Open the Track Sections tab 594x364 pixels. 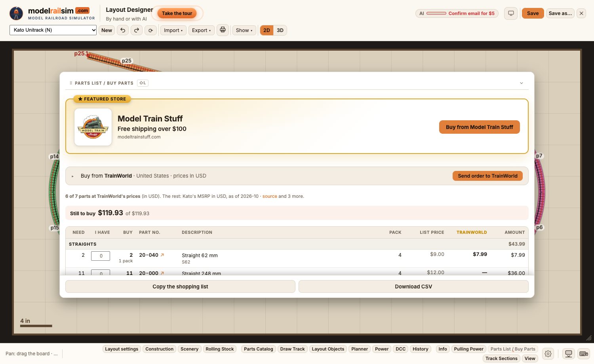(501, 358)
